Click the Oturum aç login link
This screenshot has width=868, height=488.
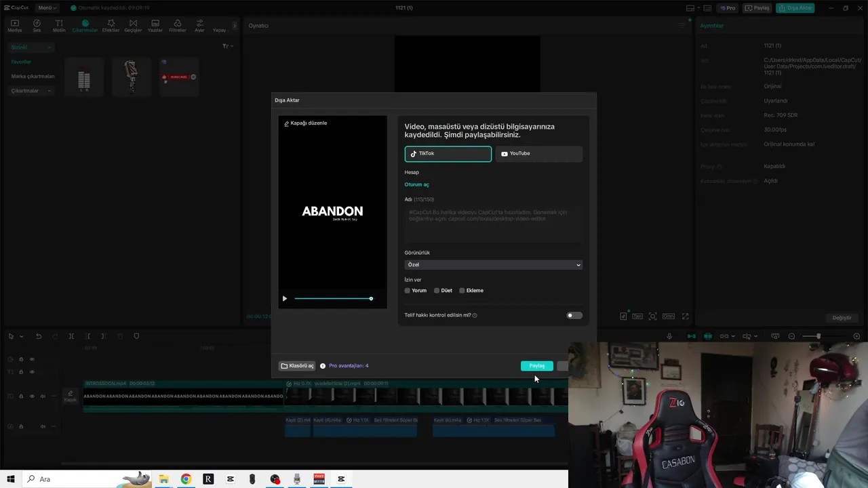[416, 184]
